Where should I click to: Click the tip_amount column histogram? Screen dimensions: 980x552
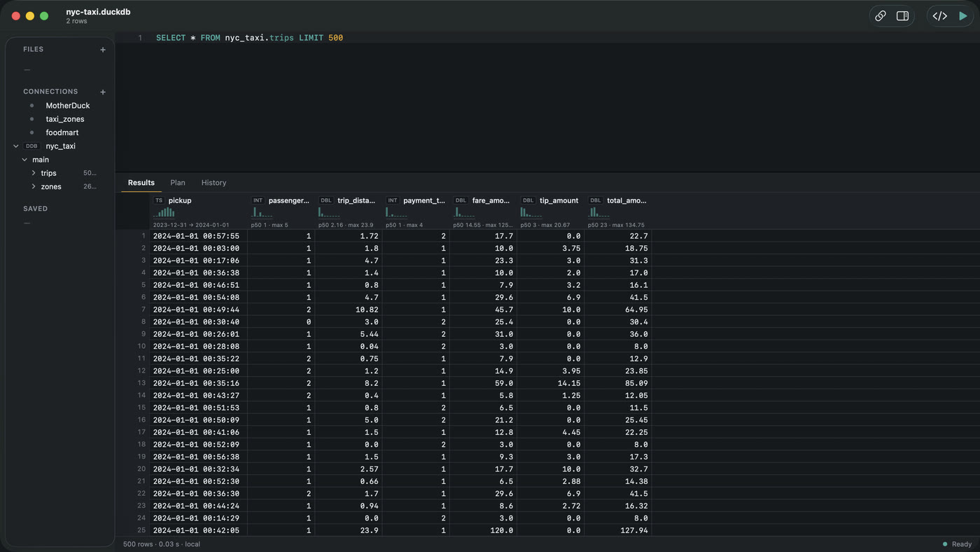531,212
